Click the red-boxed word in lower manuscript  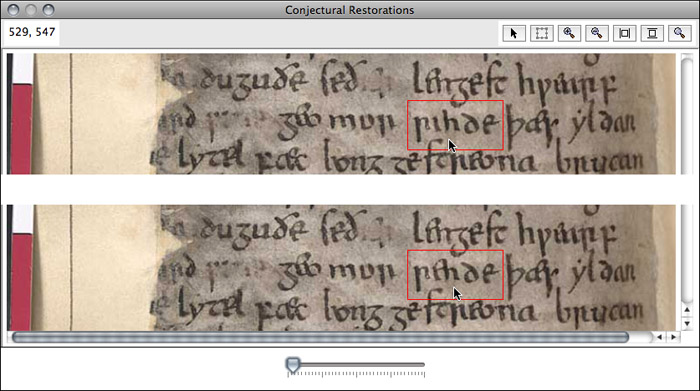pyautogui.click(x=455, y=275)
